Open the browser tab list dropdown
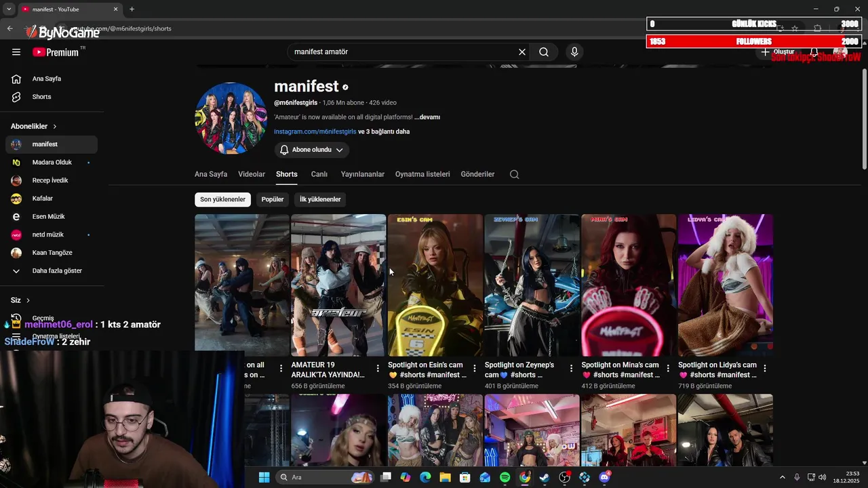Viewport: 868px width, 488px height. 9,9
